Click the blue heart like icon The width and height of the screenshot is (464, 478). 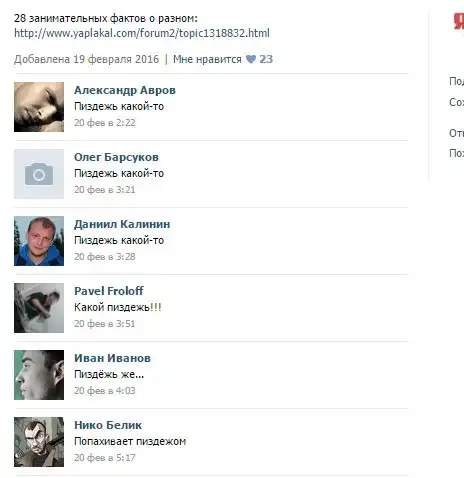[x=251, y=59]
